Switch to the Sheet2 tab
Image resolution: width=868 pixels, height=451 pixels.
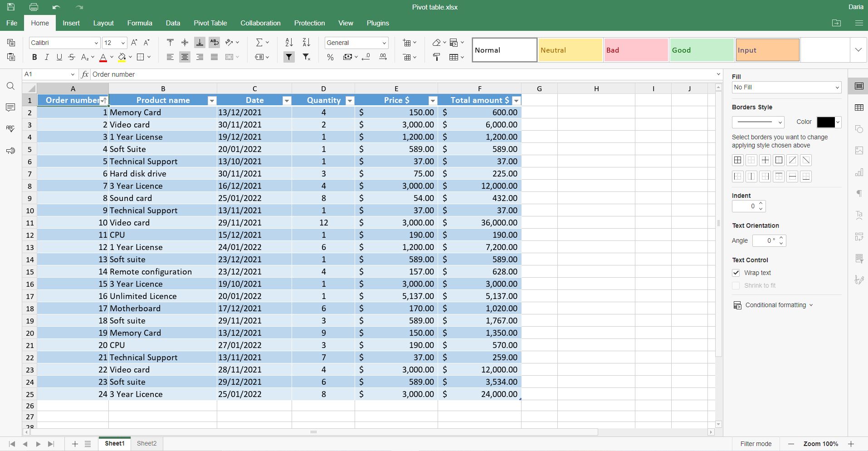coord(146,443)
